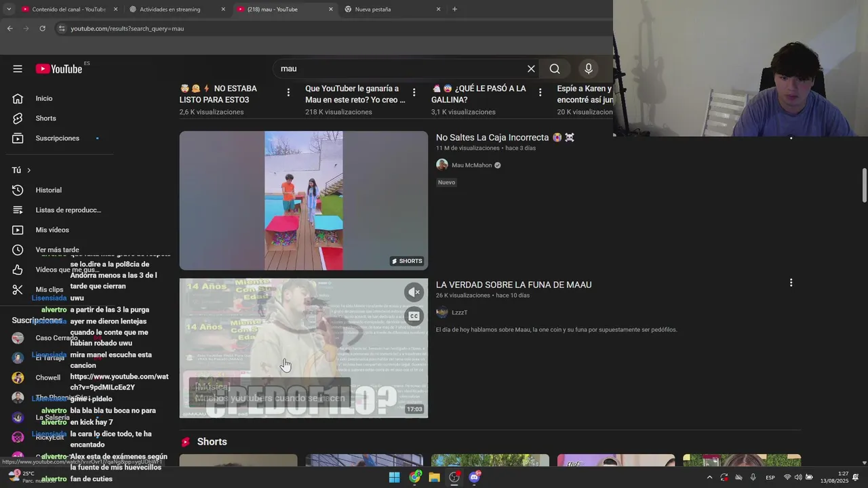Open options for QUÉ LE PASÓ A LA GALLINA short
The height and width of the screenshot is (488, 868).
pyautogui.click(x=540, y=92)
